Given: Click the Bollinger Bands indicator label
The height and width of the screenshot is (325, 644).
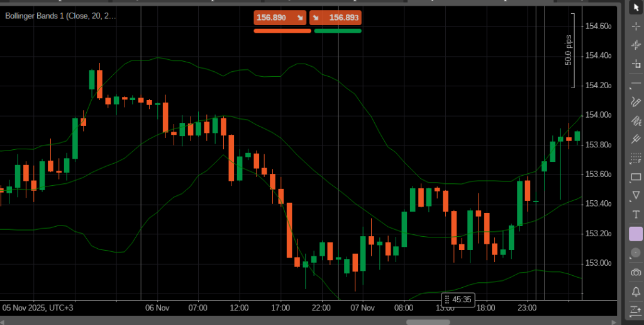Looking at the screenshot, I should pyautogui.click(x=60, y=16).
